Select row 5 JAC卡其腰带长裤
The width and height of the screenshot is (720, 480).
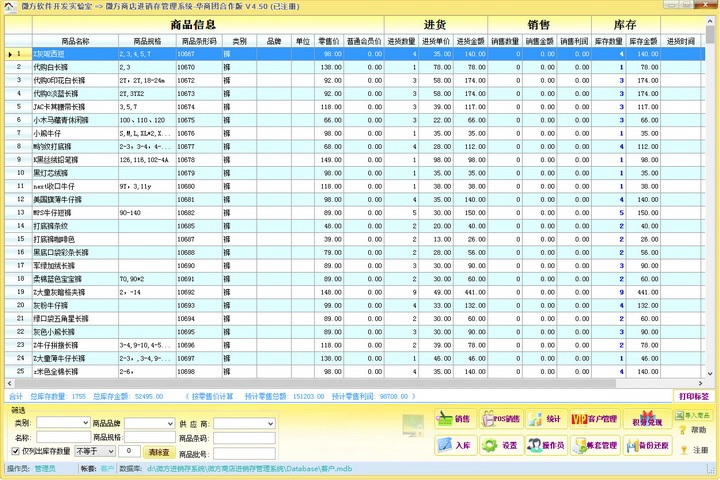coord(355,107)
